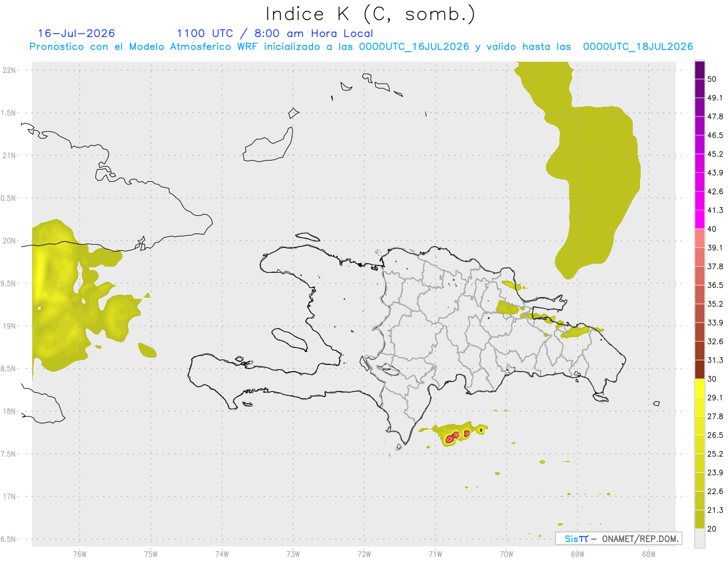Click the "36.5" colorbar value
Screen dimensions: 728x562
click(x=716, y=285)
